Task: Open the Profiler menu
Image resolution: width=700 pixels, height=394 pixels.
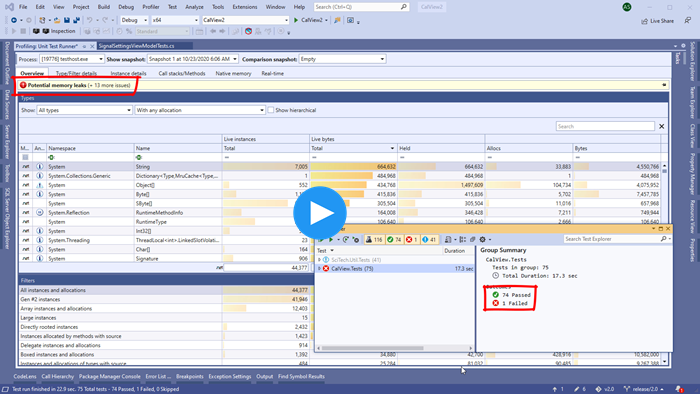Action: click(x=150, y=7)
